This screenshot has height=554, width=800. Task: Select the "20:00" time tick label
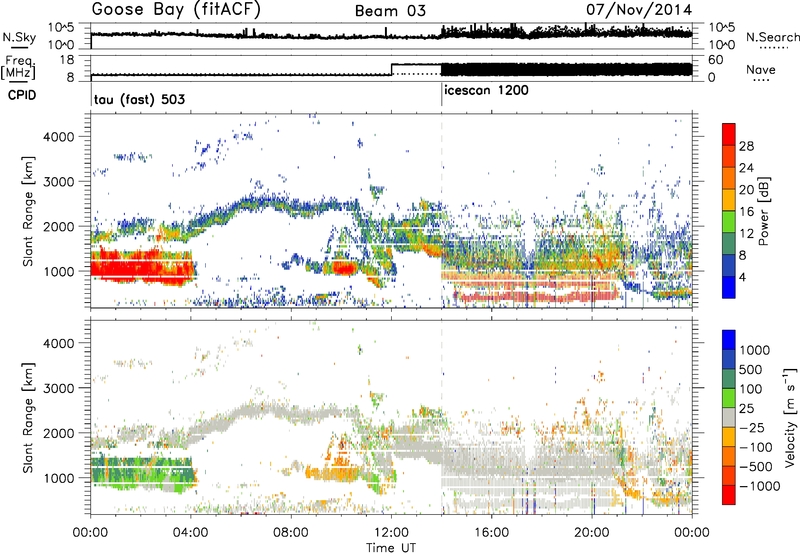click(x=592, y=533)
